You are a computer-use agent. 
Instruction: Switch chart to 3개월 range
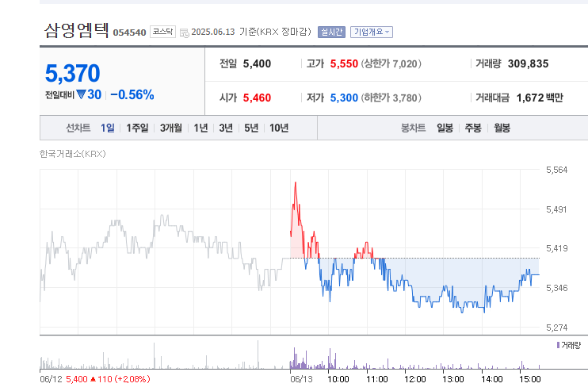tap(171, 128)
